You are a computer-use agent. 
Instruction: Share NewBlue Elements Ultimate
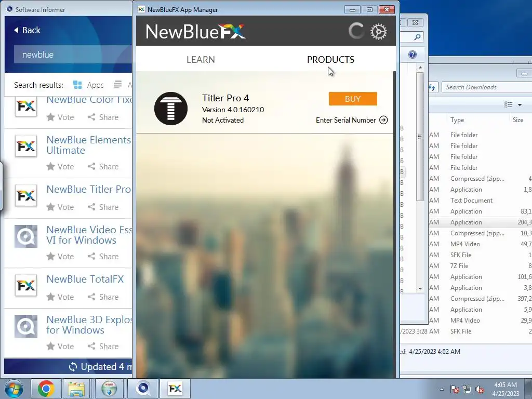click(x=103, y=167)
